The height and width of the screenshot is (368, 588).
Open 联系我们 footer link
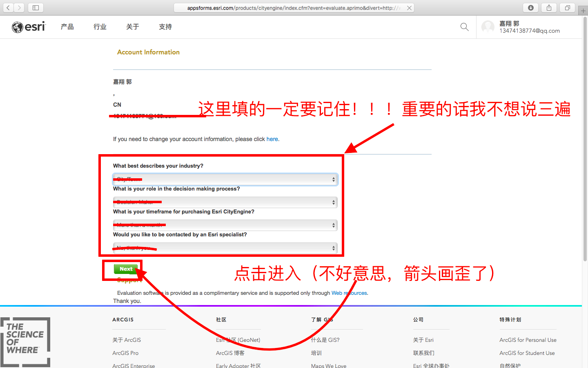(x=424, y=353)
